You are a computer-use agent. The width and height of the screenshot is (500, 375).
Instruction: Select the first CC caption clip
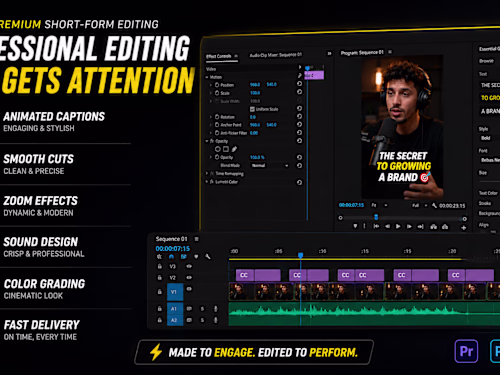tap(258, 275)
